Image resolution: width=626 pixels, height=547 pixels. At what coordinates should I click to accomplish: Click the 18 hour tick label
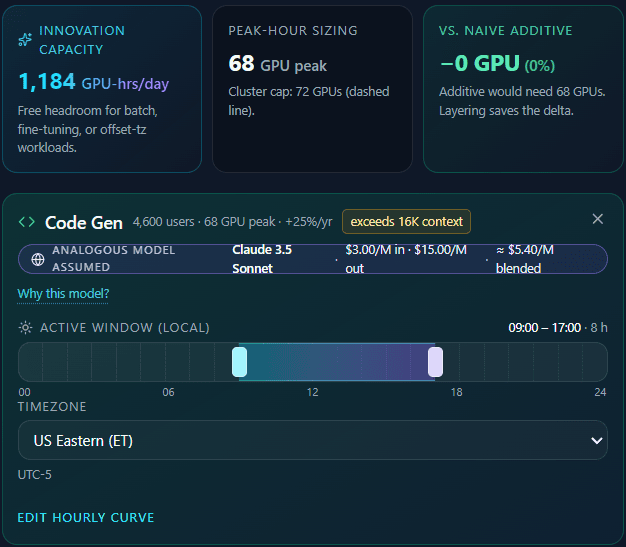tap(457, 392)
